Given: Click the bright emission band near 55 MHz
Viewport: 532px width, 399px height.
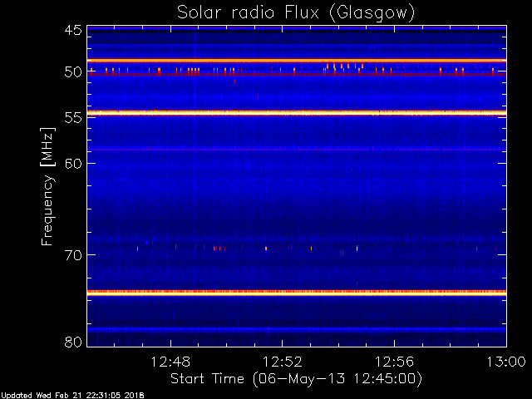Looking at the screenshot, I should coord(297,113).
